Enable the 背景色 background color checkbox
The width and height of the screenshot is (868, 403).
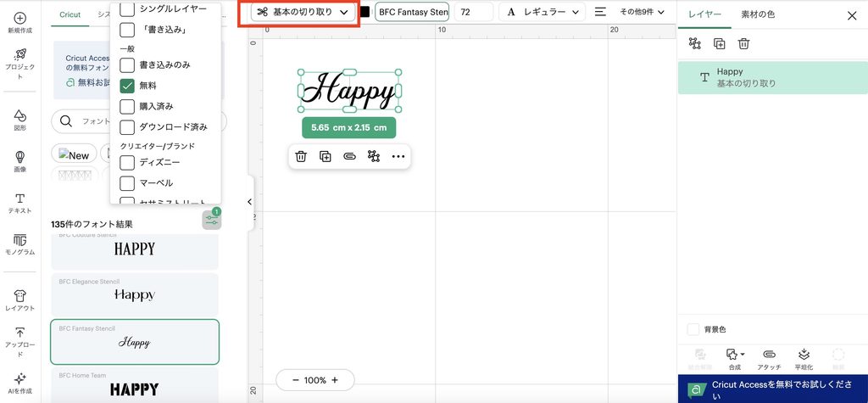[x=693, y=329]
